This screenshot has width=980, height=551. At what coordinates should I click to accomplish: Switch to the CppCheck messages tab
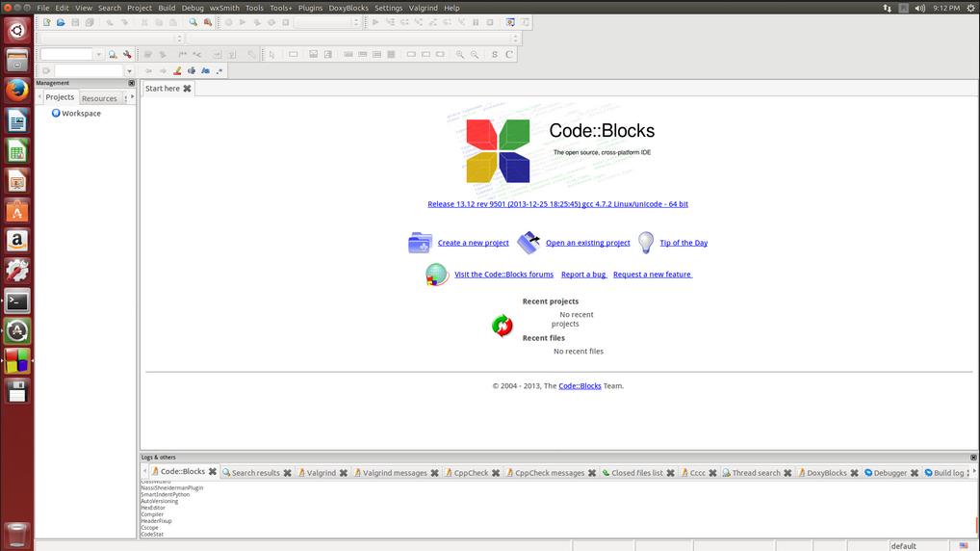click(550, 473)
